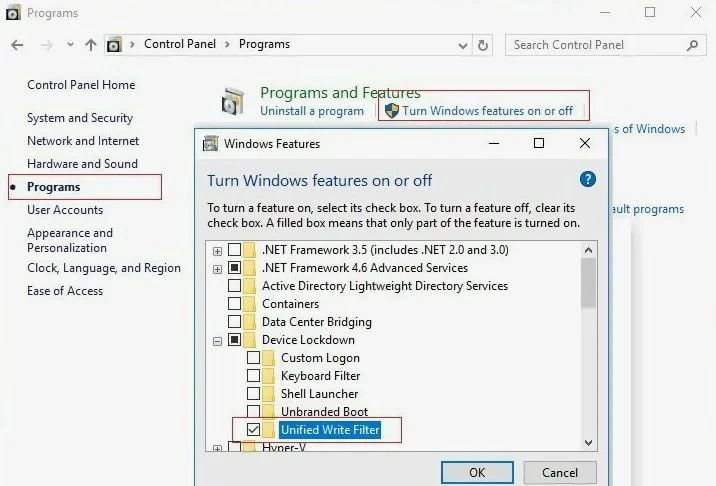Minimize the Windows Features dialog
716x486 pixels.
(x=494, y=143)
